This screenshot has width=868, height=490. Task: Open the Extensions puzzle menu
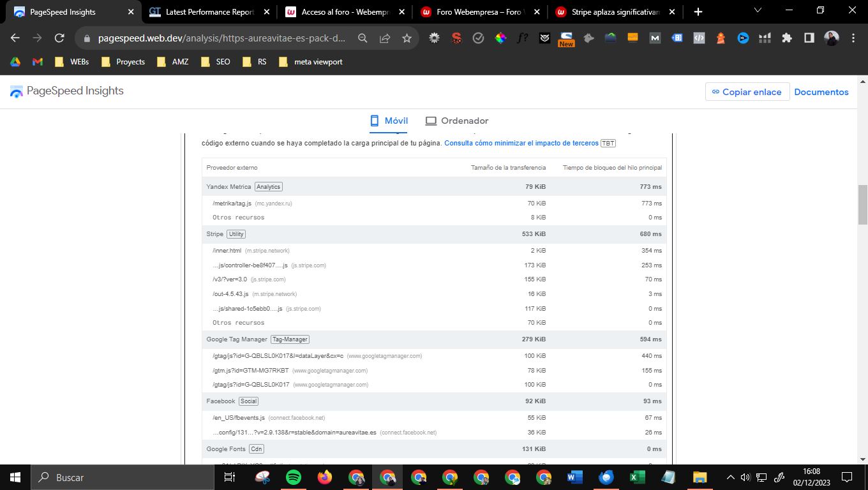click(787, 38)
